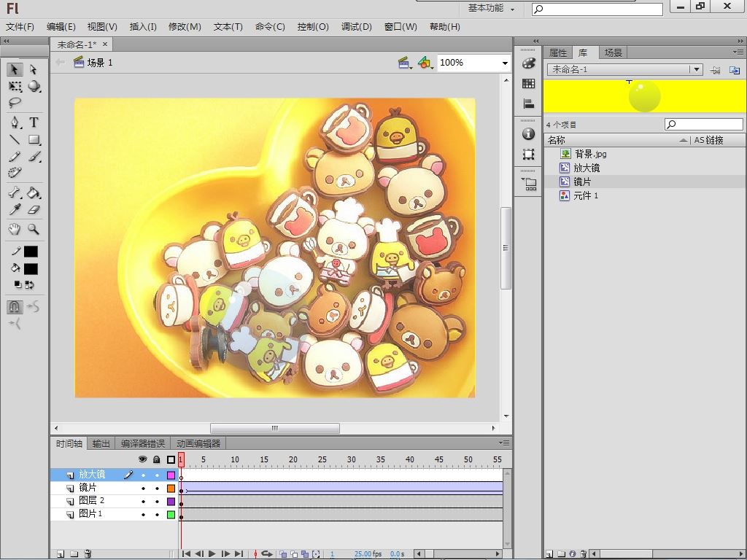The height and width of the screenshot is (560, 747).
Task: Create a new layer in timeline
Action: [x=61, y=554]
